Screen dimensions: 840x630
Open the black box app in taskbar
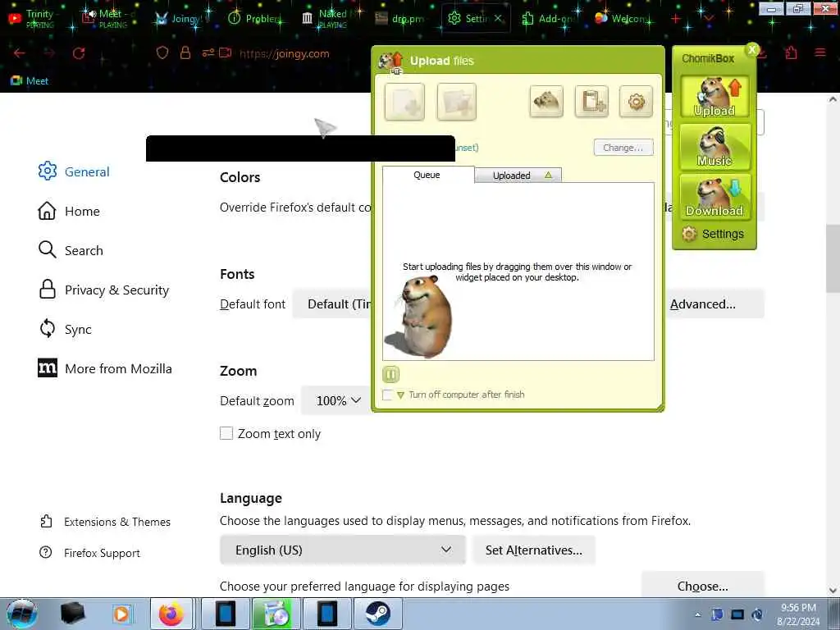pyautogui.click(x=73, y=614)
